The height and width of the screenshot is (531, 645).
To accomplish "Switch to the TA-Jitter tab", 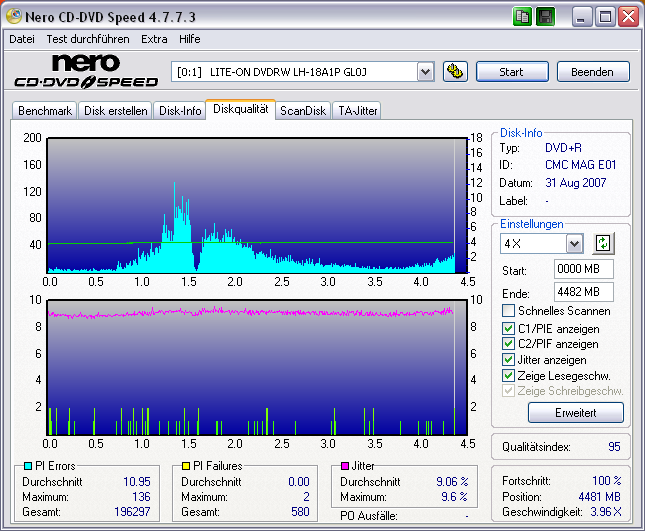I will (x=357, y=111).
